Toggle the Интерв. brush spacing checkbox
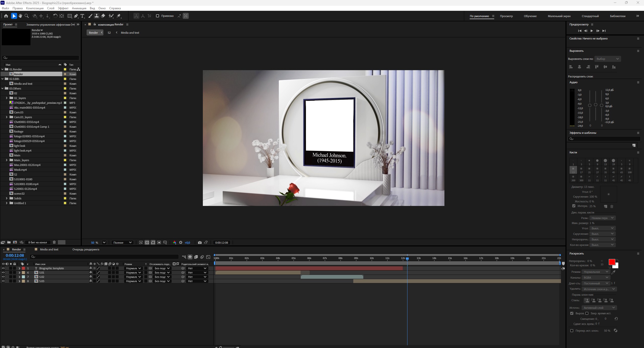Image resolution: width=644 pixels, height=348 pixels. tap(574, 206)
